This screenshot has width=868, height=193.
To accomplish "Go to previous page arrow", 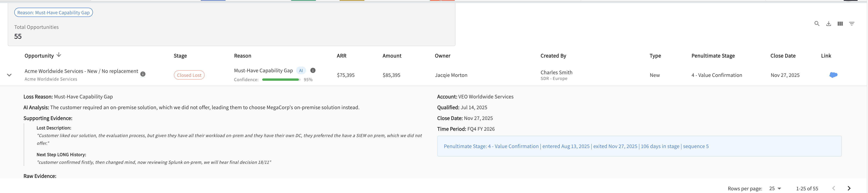I will point(834,188).
